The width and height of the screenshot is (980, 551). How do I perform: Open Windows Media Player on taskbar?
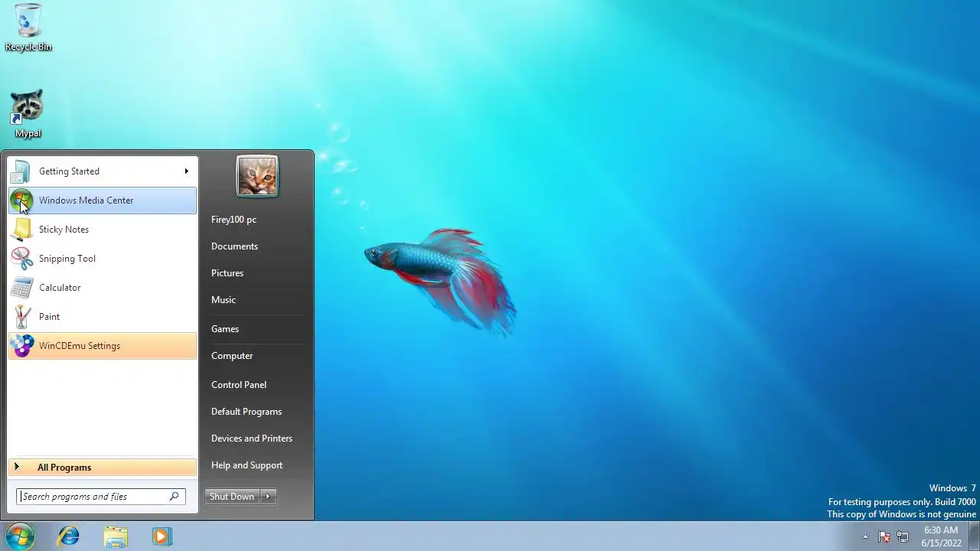(x=162, y=536)
